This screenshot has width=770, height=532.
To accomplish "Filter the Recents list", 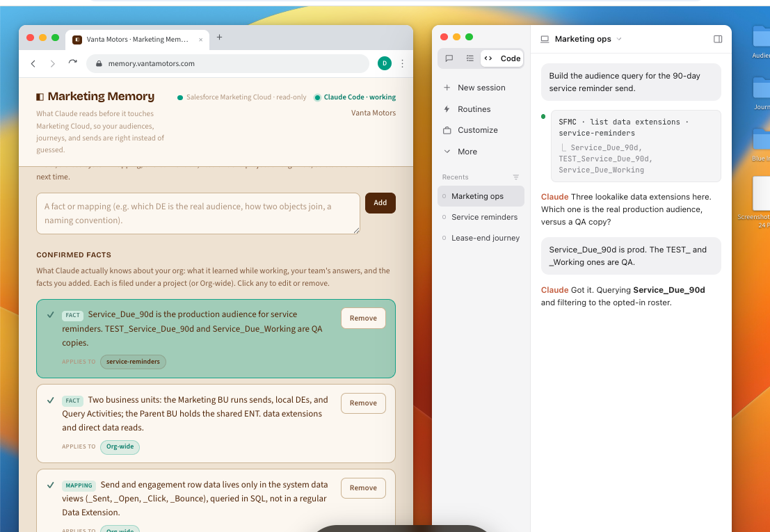I will (x=515, y=177).
